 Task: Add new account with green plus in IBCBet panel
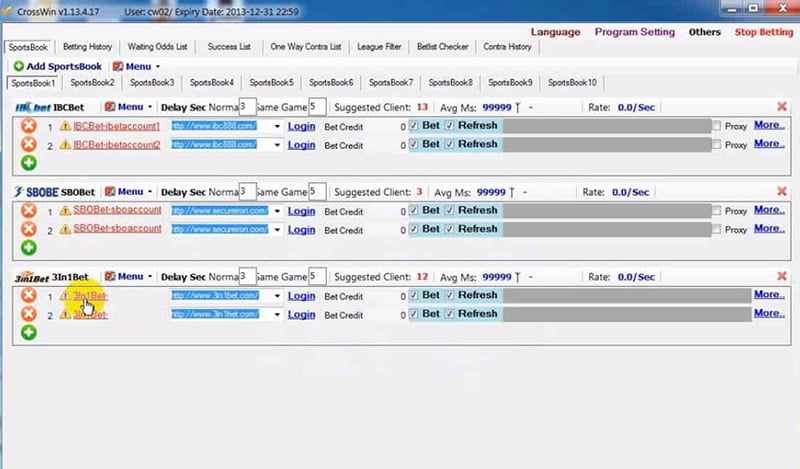[29, 163]
